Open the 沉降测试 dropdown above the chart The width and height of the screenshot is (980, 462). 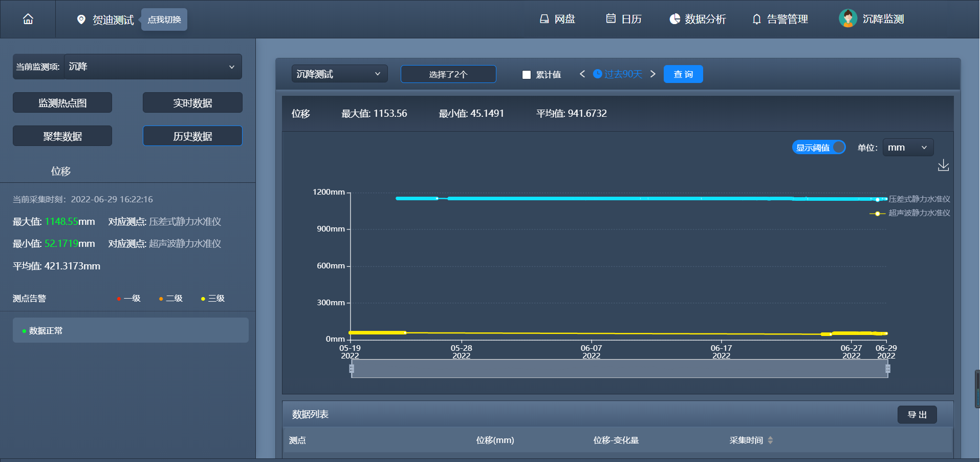coord(339,74)
